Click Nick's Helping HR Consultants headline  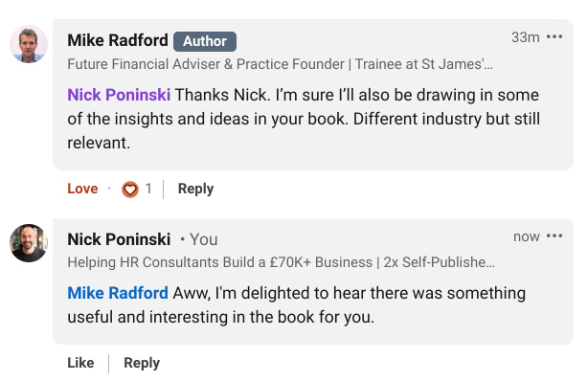click(x=281, y=262)
